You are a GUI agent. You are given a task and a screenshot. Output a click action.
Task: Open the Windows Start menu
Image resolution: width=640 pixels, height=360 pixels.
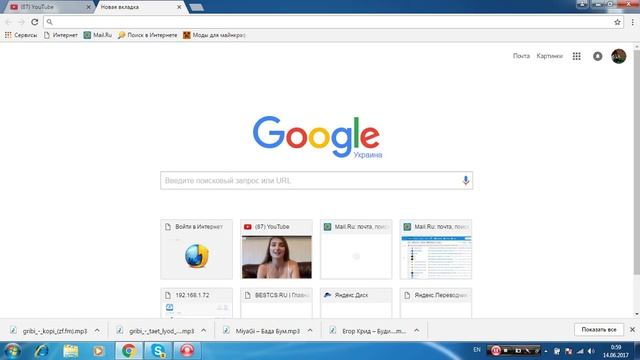[x=12, y=351]
